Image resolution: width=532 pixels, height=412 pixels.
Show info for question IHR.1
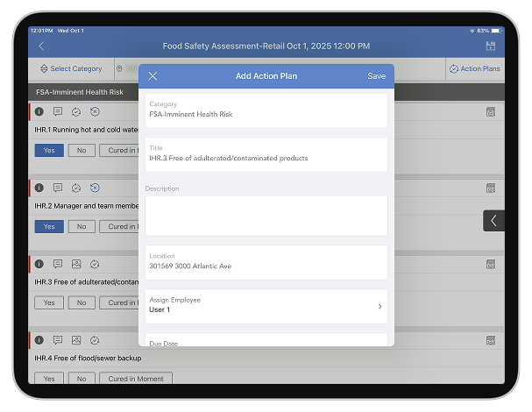[x=39, y=112]
